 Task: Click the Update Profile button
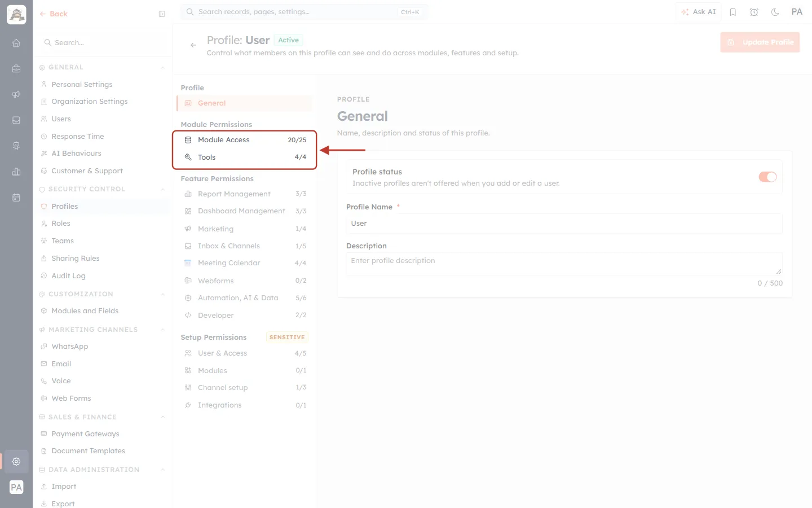pyautogui.click(x=760, y=42)
